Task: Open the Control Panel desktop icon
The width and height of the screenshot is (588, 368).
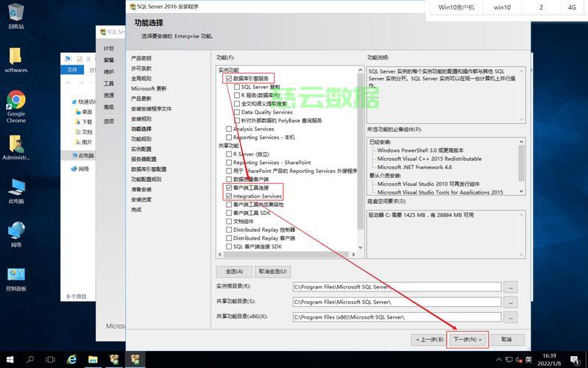Action: coord(16,280)
